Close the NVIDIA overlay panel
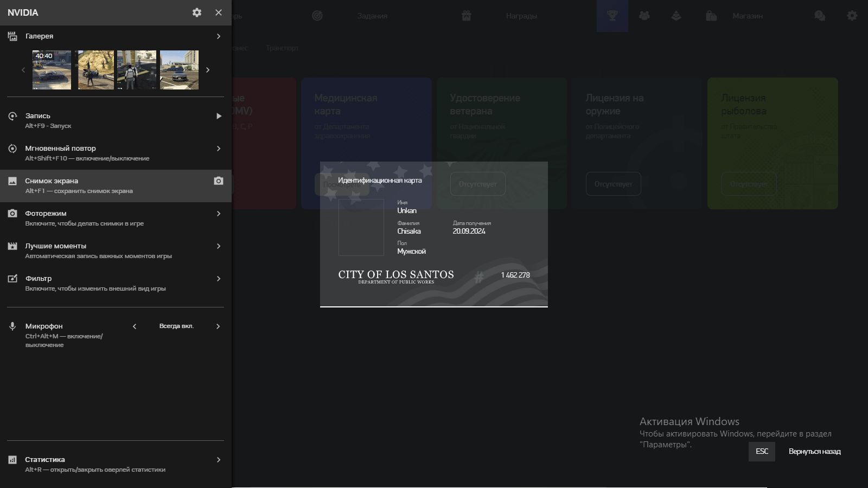Viewport: 868px width, 488px height. [x=219, y=12]
